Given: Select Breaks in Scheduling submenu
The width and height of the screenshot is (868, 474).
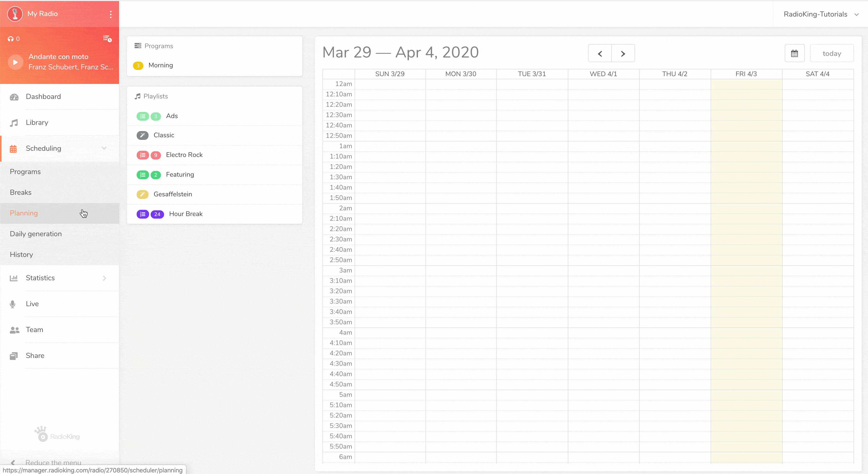Looking at the screenshot, I should coord(20,192).
